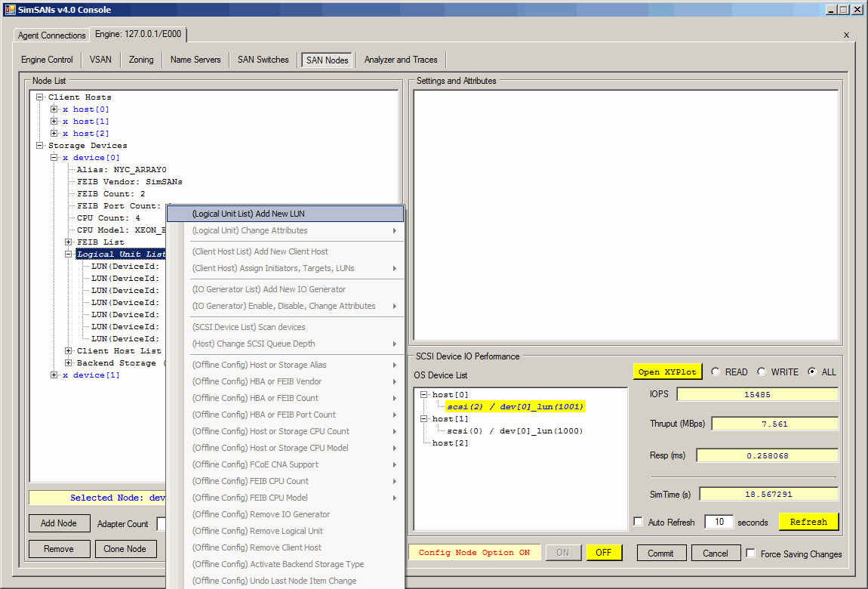
Task: Collapse host[1] in the OS Device List
Action: (423, 419)
